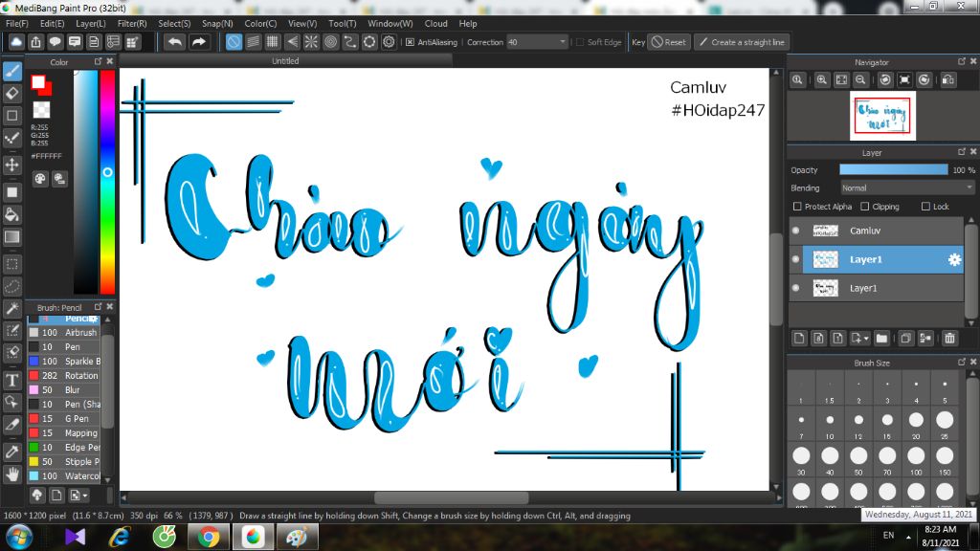Enable radial snap guide
Viewport: 980px width, 551px height.
coord(311,42)
